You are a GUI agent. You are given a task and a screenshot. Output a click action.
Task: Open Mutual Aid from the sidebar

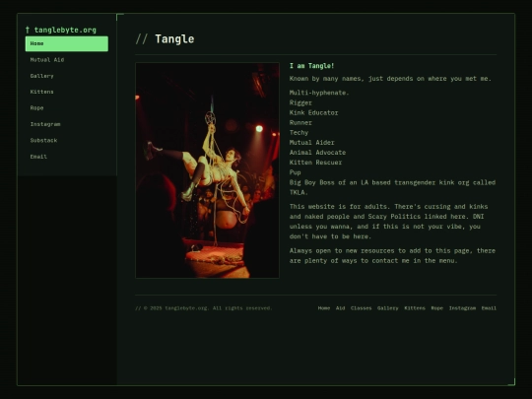click(x=67, y=60)
